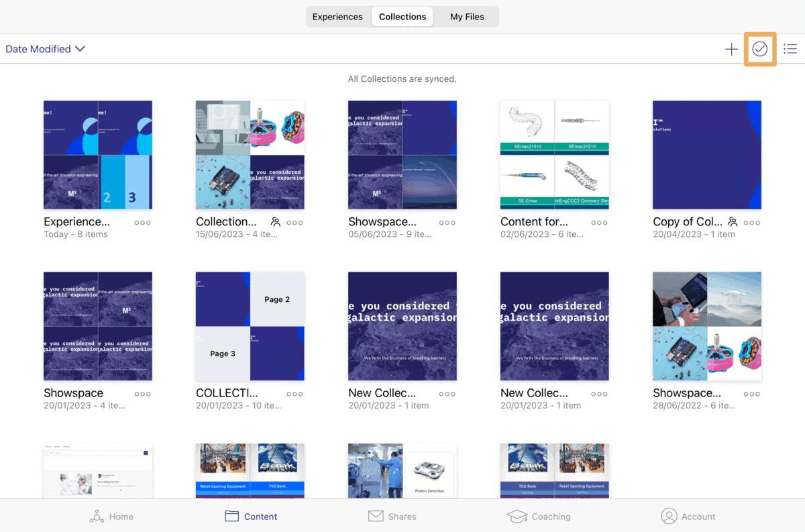
Task: Open the Content for… medical devices thumbnail
Action: click(x=554, y=155)
